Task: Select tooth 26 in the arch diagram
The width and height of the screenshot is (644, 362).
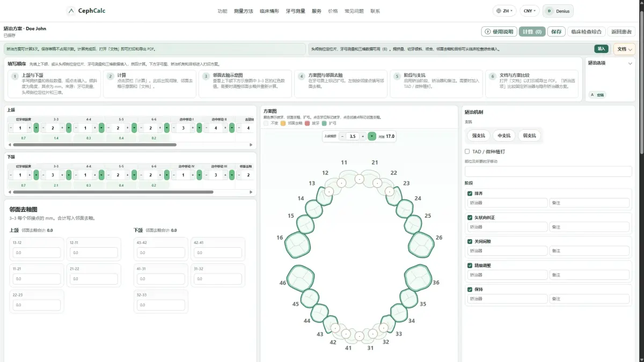Action: tap(421, 245)
